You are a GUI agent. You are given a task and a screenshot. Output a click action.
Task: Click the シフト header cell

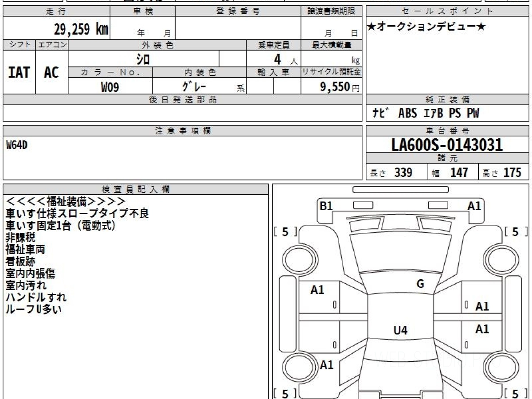(x=20, y=45)
